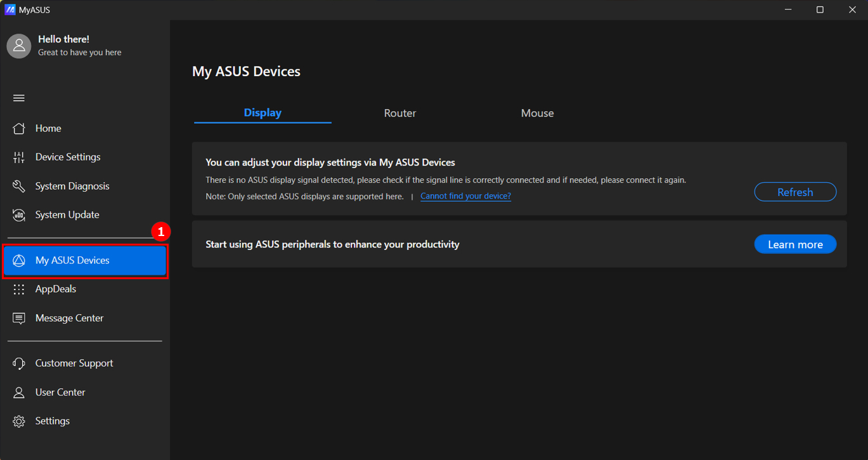This screenshot has height=460, width=868.
Task: Switch to the Router tab
Action: click(400, 113)
